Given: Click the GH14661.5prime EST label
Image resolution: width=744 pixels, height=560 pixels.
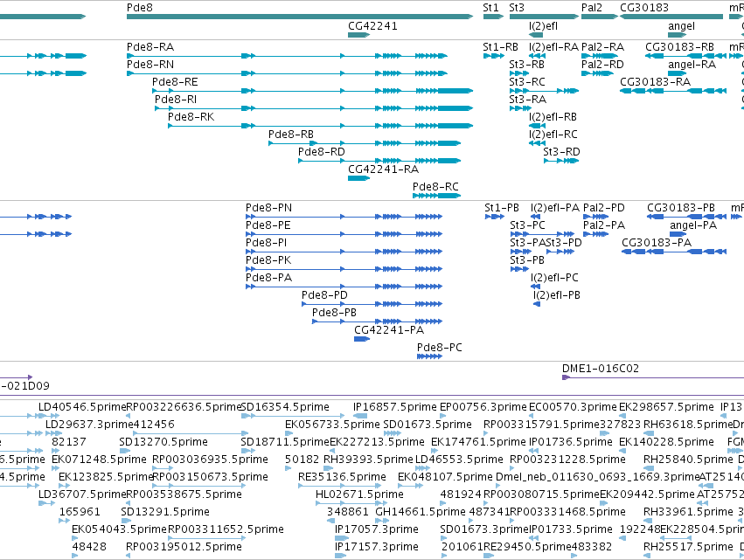Looking at the screenshot, I should (x=421, y=512).
